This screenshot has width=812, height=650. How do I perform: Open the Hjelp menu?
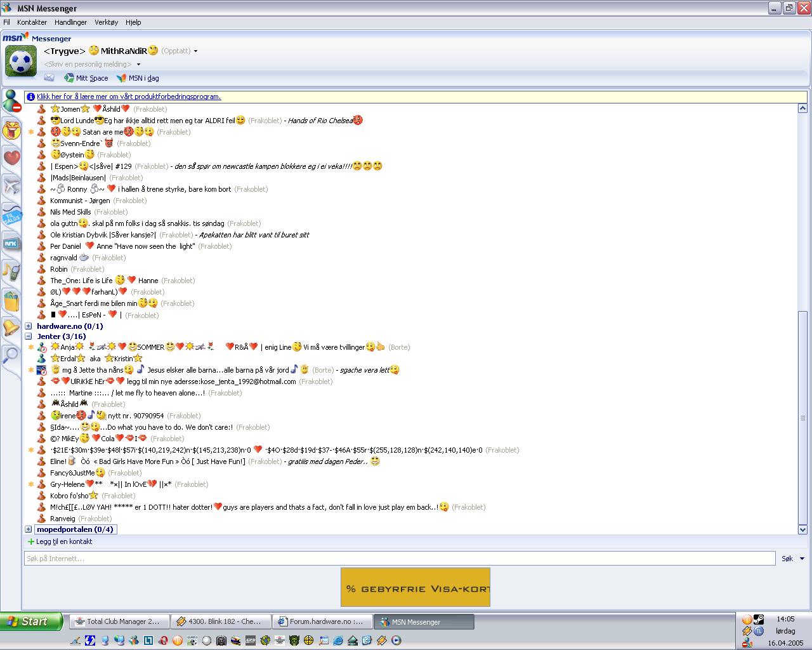(x=133, y=22)
